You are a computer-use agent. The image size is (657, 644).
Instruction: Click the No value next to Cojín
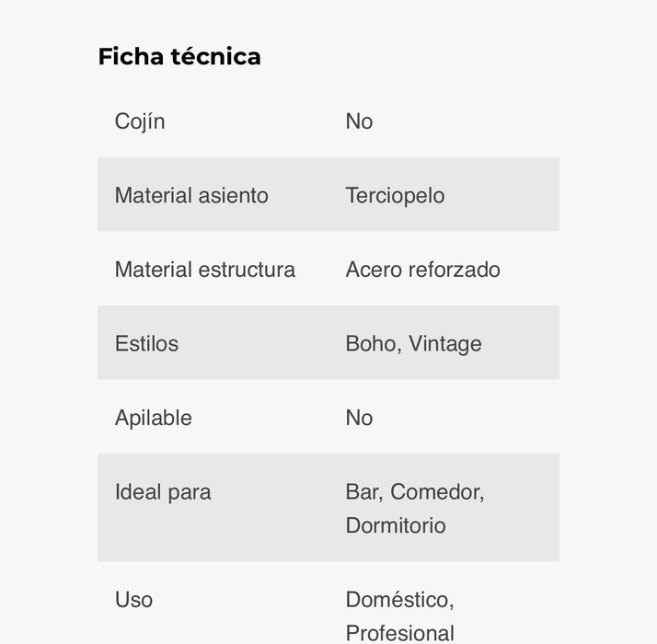tap(359, 121)
